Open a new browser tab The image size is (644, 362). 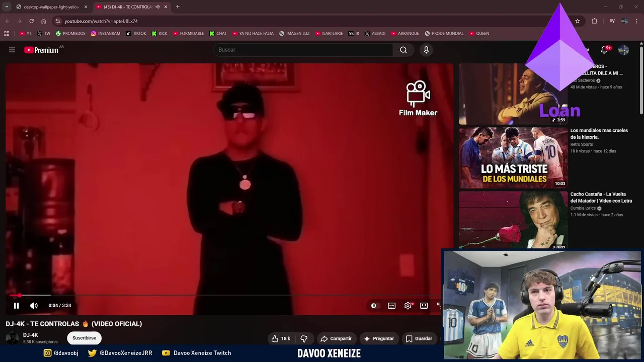pos(178,7)
